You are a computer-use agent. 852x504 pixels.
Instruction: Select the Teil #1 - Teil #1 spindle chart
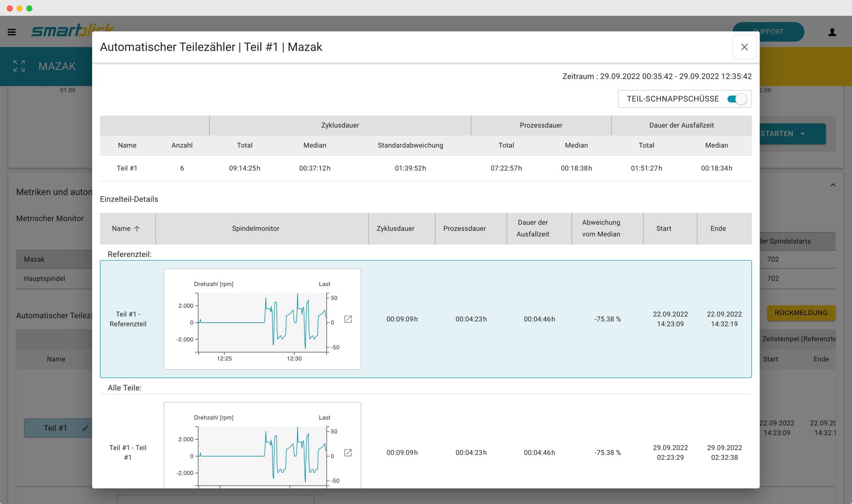click(x=262, y=445)
